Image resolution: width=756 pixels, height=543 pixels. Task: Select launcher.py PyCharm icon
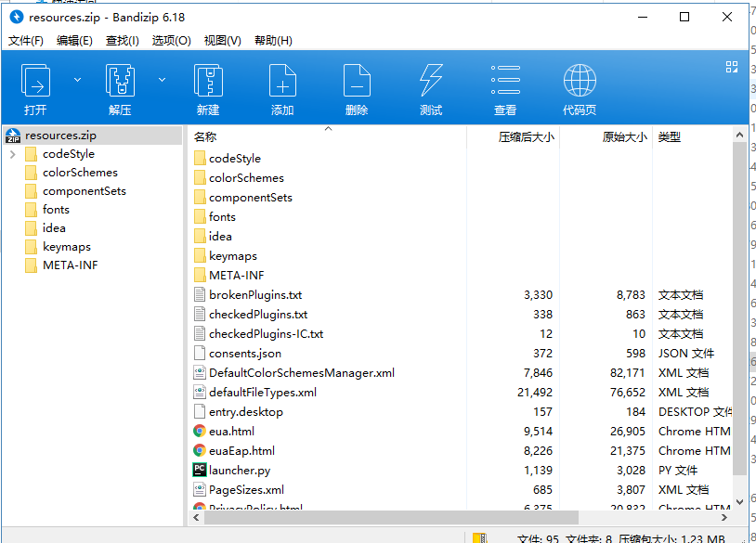point(200,471)
